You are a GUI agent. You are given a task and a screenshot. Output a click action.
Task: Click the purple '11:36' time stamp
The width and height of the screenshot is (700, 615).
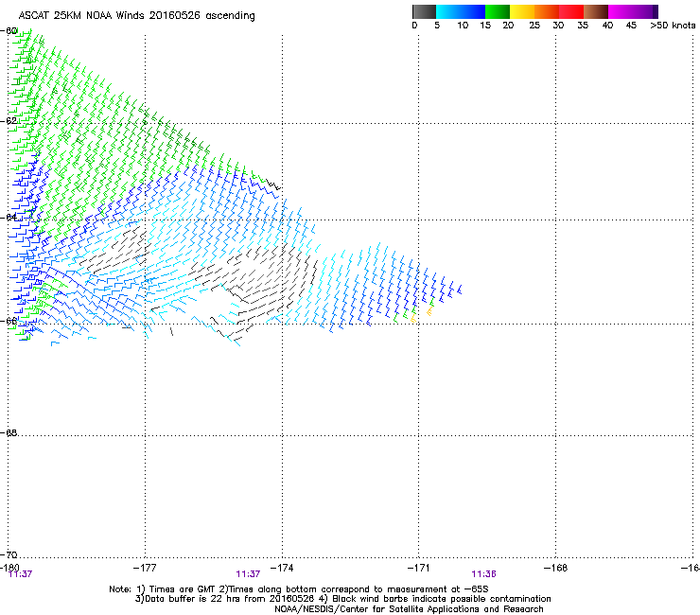coord(484,574)
